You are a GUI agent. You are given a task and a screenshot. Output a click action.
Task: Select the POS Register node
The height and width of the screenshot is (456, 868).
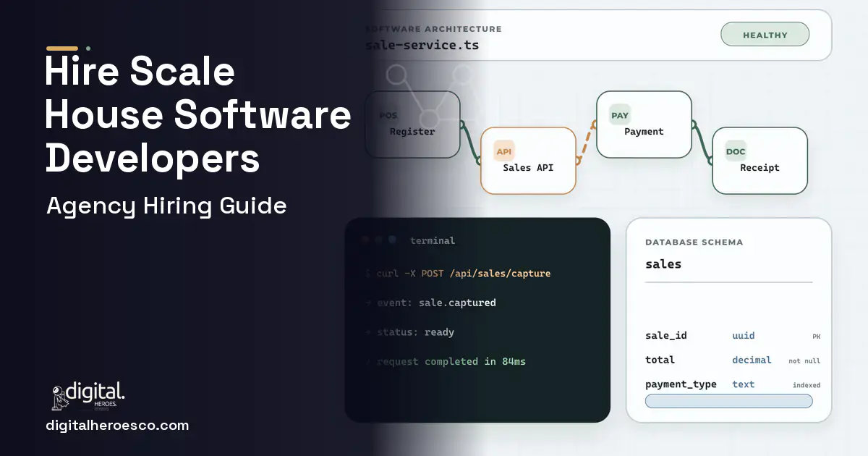pos(412,124)
